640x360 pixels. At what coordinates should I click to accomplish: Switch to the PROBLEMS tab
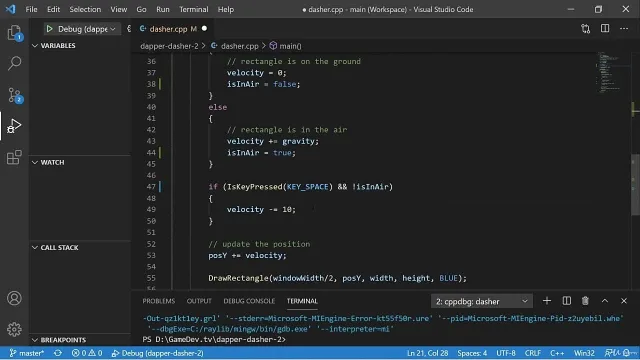[158, 301]
